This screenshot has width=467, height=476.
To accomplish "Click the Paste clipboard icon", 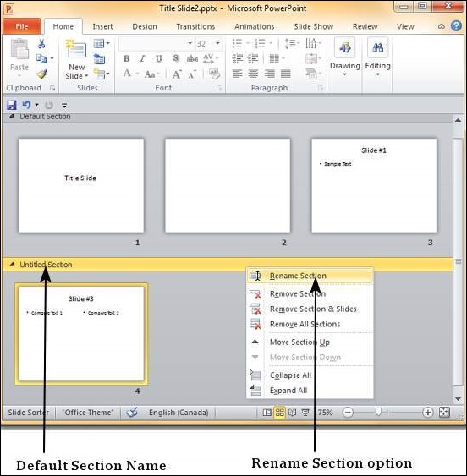I will tap(19, 49).
